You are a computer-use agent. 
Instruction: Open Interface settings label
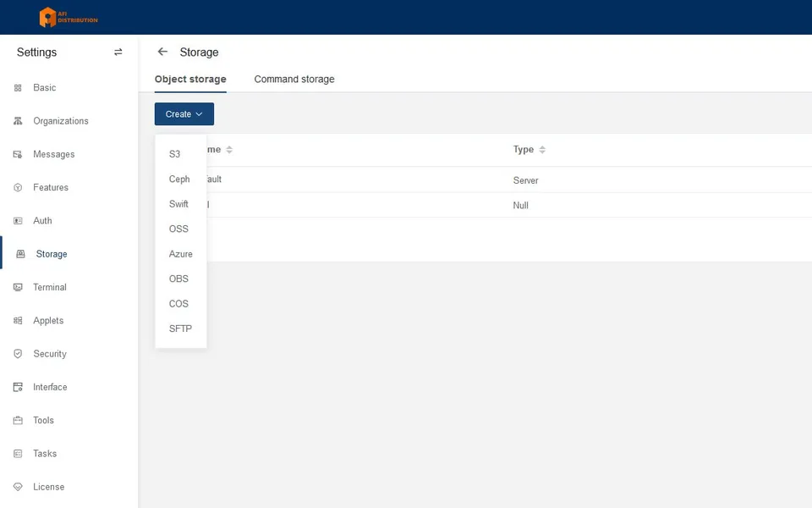pyautogui.click(x=50, y=387)
